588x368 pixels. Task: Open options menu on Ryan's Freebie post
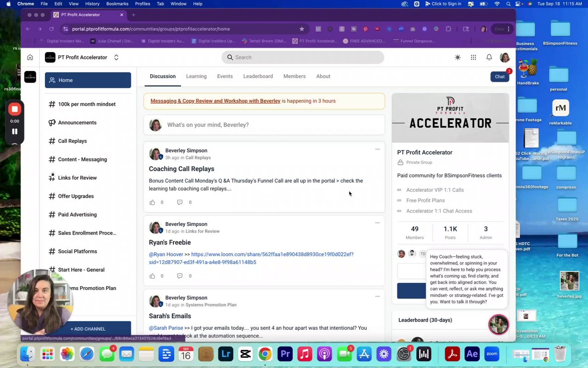click(378, 223)
